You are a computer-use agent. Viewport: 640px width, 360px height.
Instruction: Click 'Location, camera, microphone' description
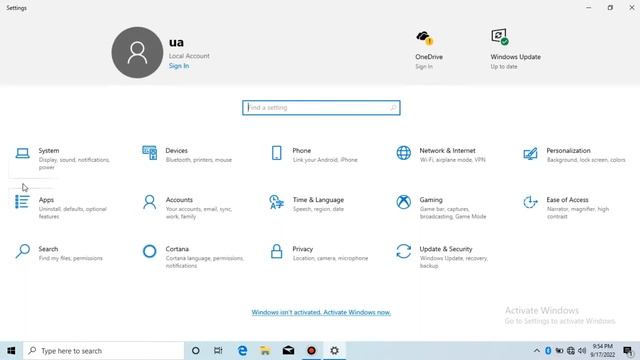330,258
